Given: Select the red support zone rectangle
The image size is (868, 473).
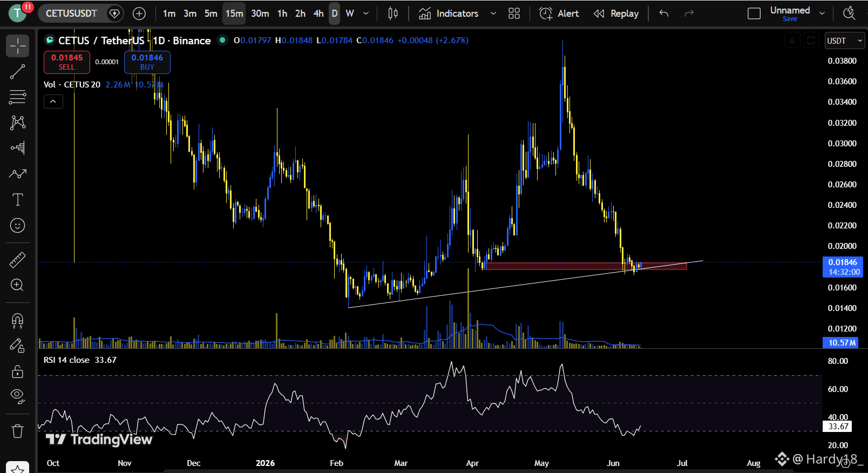Looking at the screenshot, I should 586,266.
